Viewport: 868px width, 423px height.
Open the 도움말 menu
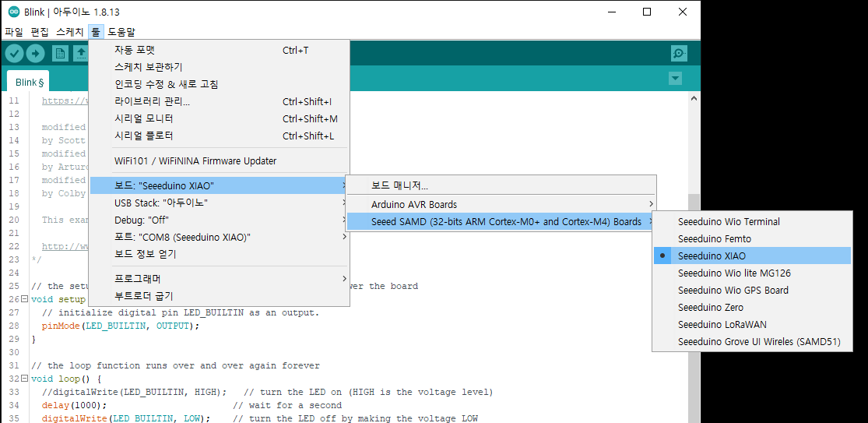tap(121, 32)
